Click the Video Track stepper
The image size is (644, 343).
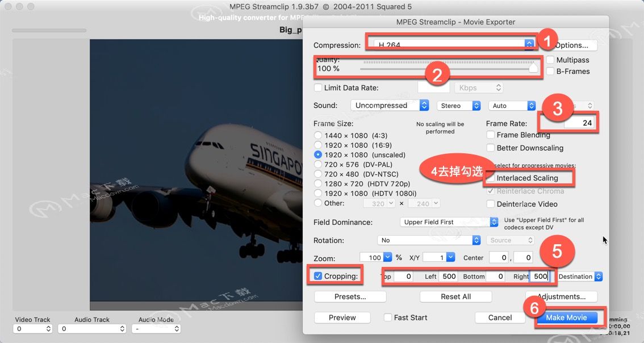(48, 329)
